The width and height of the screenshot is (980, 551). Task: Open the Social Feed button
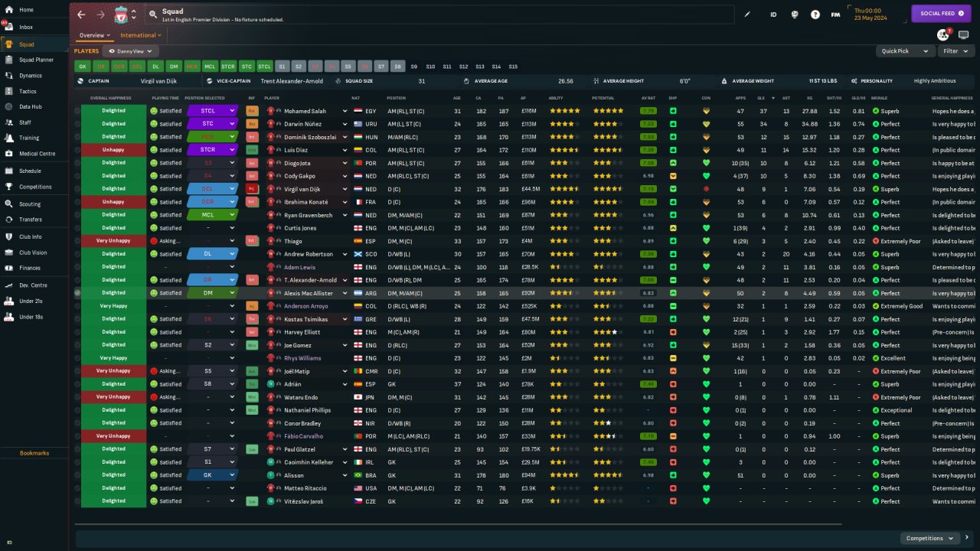[941, 14]
